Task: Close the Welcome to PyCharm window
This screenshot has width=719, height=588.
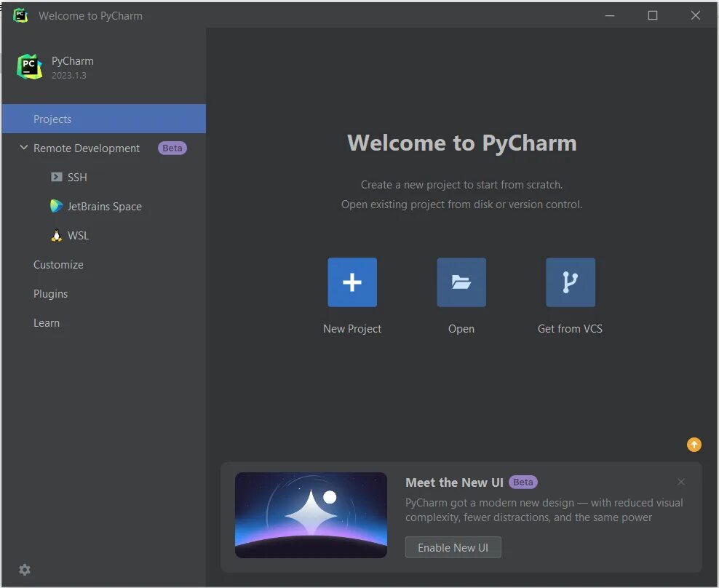Action: click(696, 15)
